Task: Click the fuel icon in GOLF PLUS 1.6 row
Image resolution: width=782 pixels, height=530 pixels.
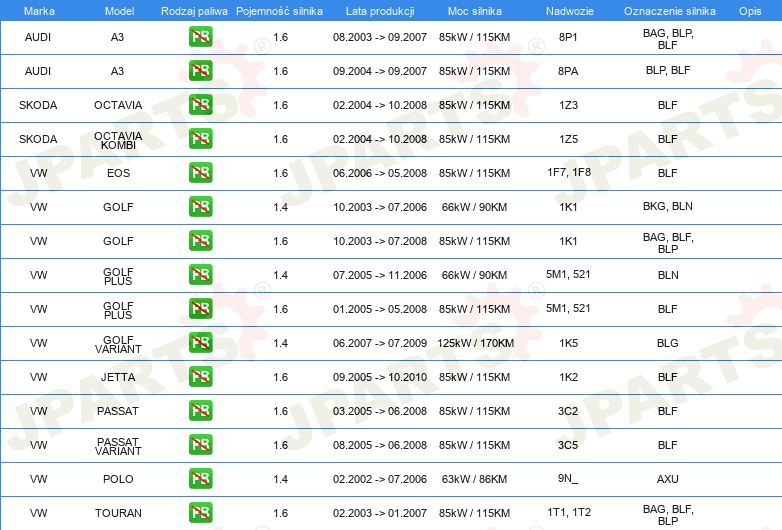Action: [200, 309]
